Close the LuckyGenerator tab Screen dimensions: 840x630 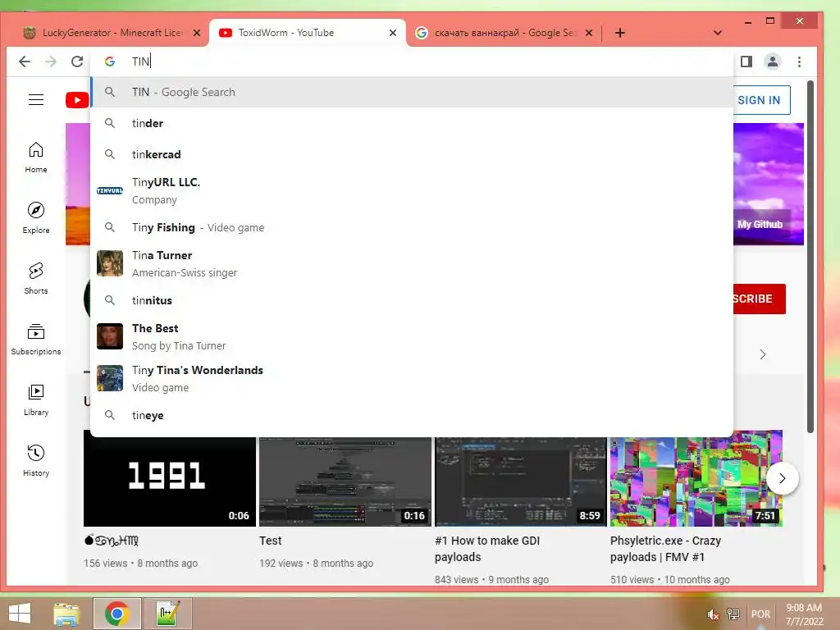197,33
